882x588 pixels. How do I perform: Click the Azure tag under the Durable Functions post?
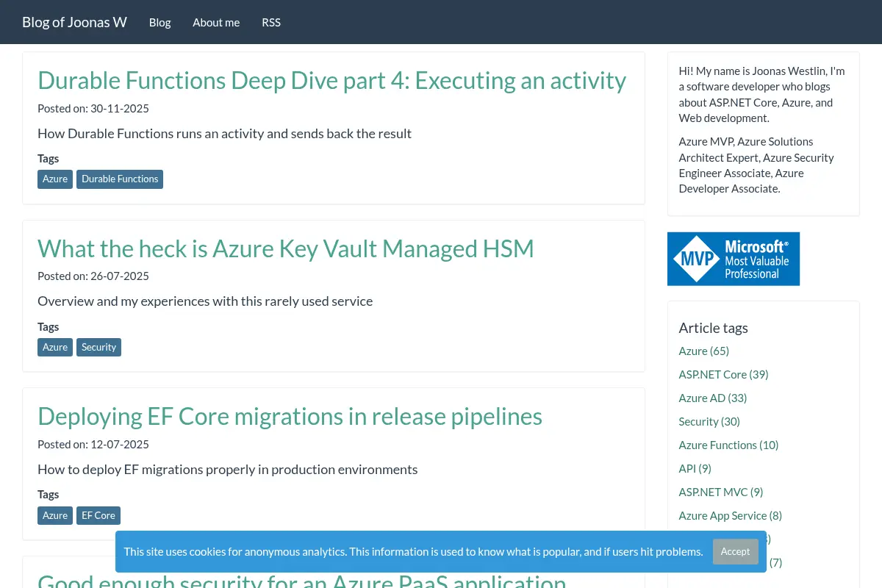tap(55, 179)
